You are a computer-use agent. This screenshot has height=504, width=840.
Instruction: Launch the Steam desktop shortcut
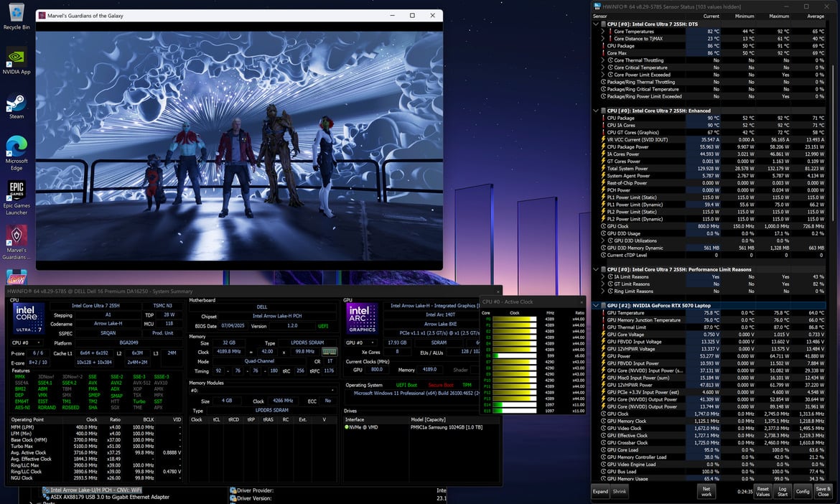coord(17,106)
